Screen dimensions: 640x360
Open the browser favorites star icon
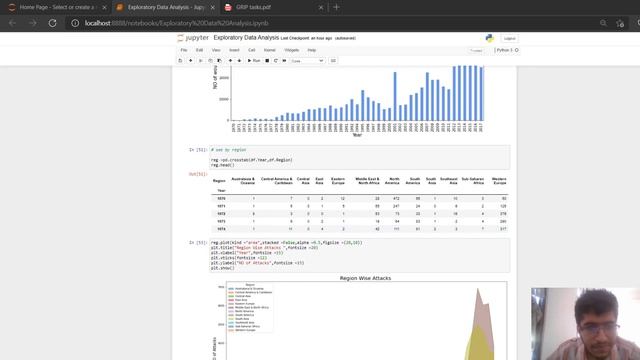tap(620, 23)
